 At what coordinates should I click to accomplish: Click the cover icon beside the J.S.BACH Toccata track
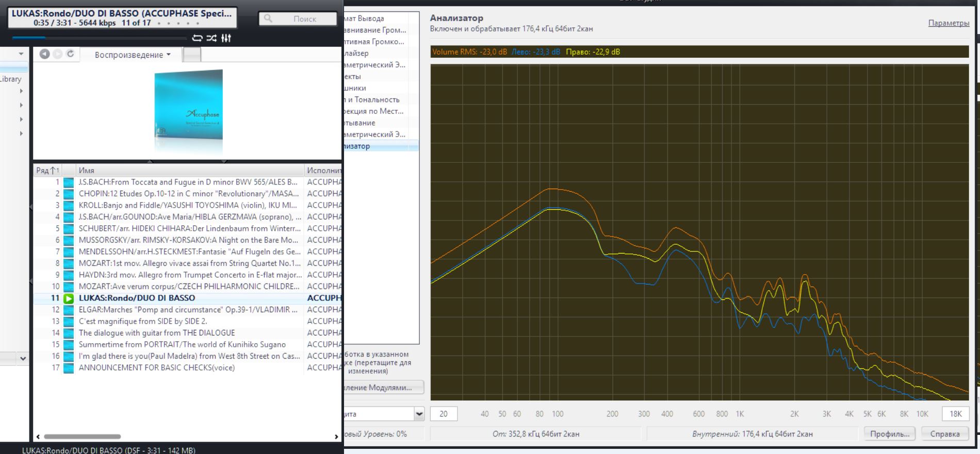click(x=69, y=182)
